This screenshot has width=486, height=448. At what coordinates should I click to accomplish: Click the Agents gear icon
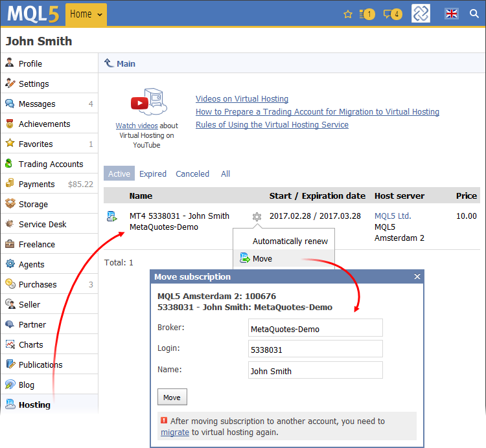(x=10, y=263)
